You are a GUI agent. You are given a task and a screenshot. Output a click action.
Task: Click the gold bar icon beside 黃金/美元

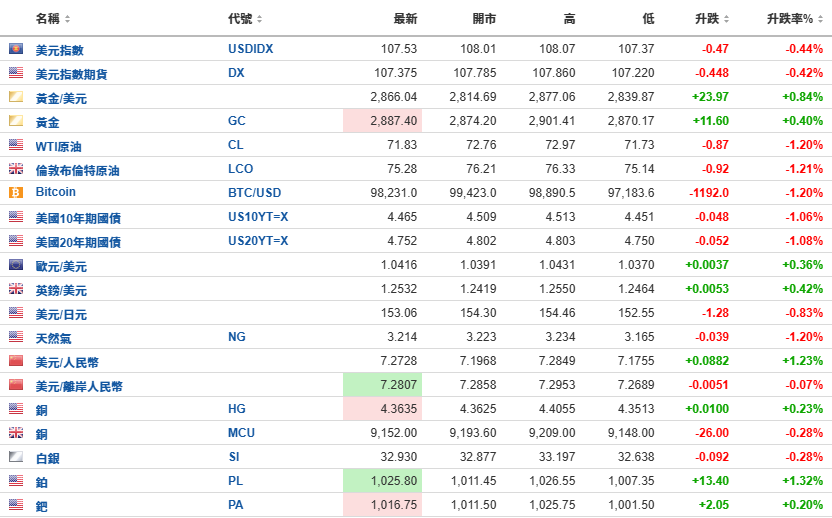pos(16,97)
